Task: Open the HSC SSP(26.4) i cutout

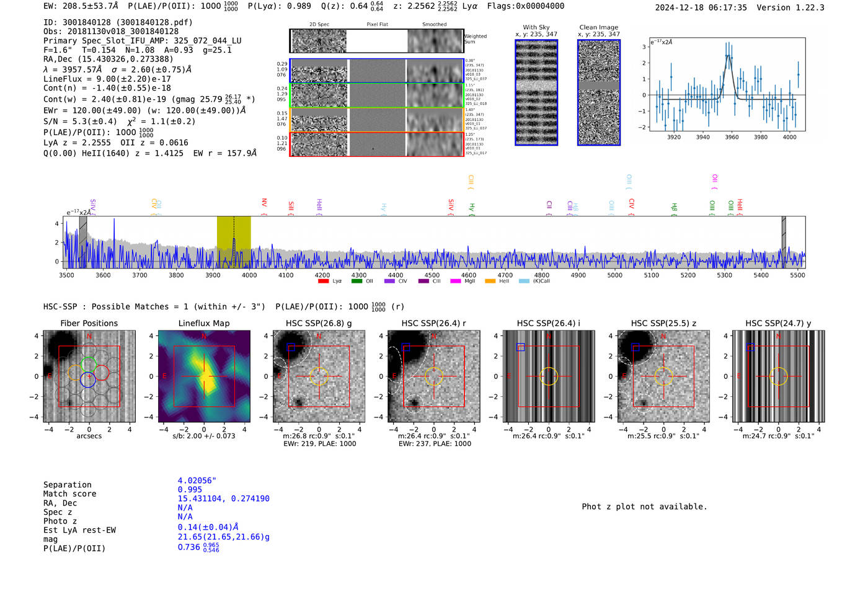Action: point(549,376)
